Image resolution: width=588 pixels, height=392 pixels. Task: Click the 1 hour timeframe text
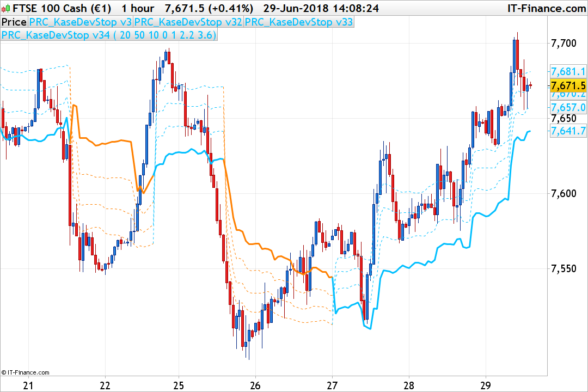coord(138,8)
